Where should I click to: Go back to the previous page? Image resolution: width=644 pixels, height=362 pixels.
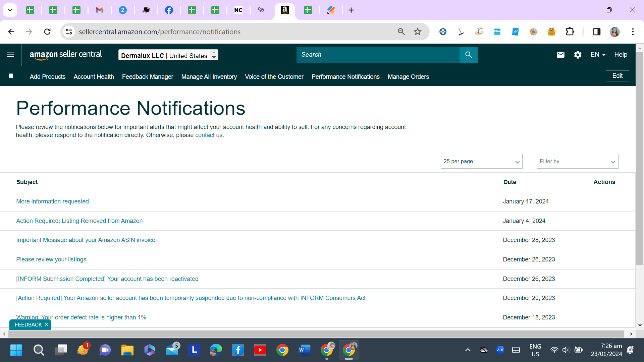[11, 32]
